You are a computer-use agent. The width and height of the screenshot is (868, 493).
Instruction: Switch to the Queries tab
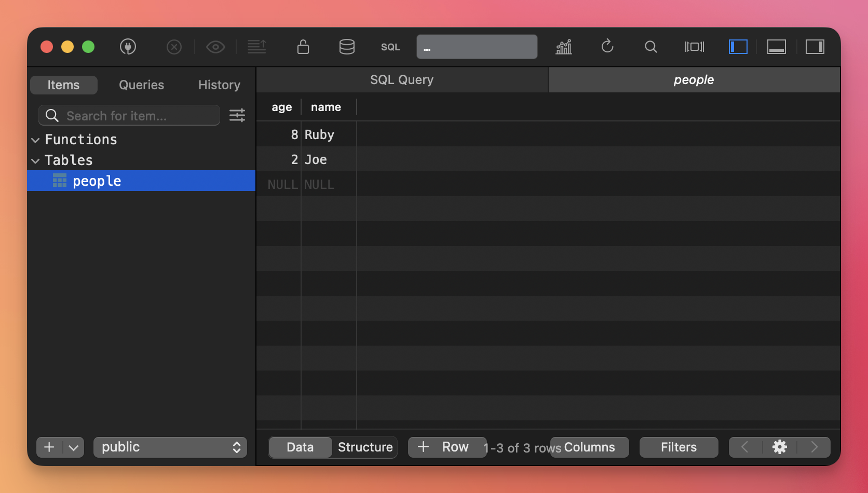[141, 85]
